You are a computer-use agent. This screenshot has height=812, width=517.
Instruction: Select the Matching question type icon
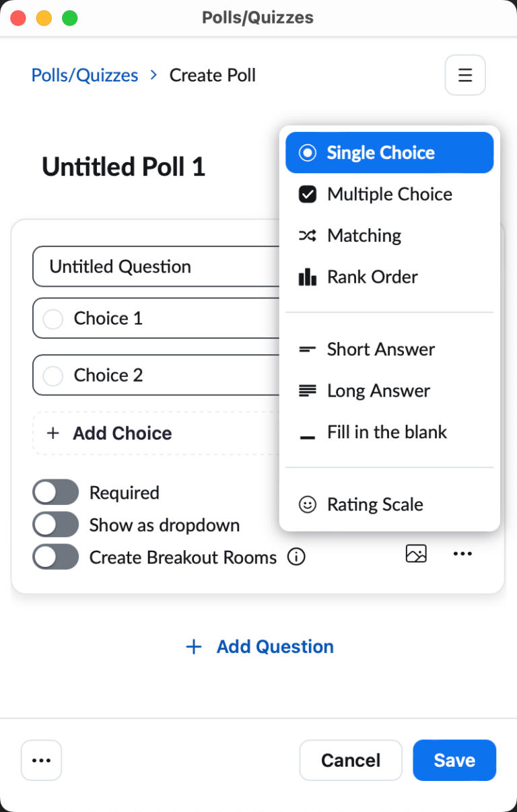(x=308, y=235)
